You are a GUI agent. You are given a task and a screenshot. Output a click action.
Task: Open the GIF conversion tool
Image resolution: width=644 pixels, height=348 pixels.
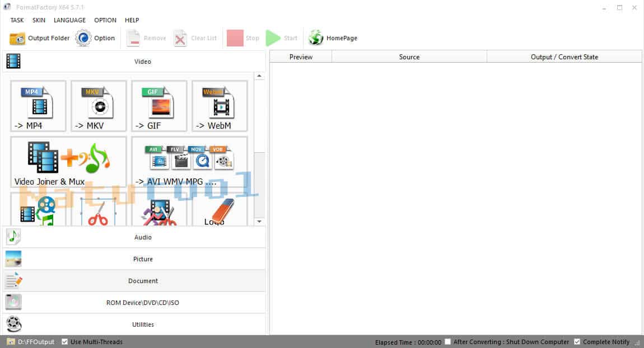click(x=159, y=106)
